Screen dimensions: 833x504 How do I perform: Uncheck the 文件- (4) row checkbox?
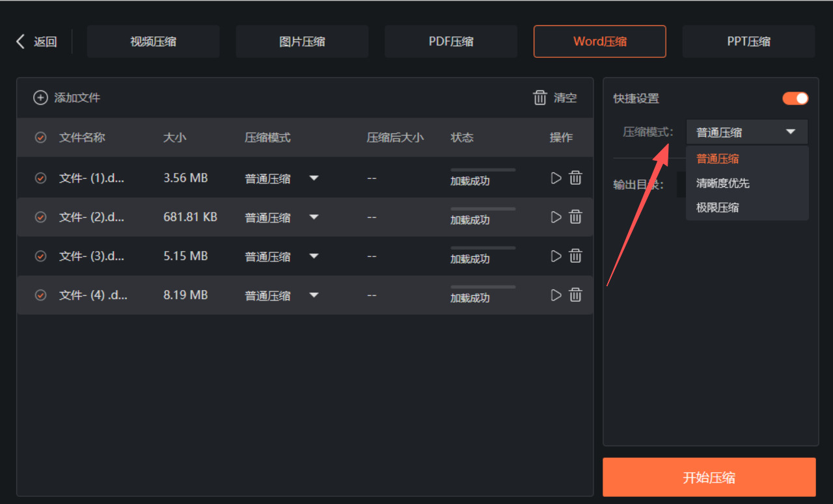(40, 295)
